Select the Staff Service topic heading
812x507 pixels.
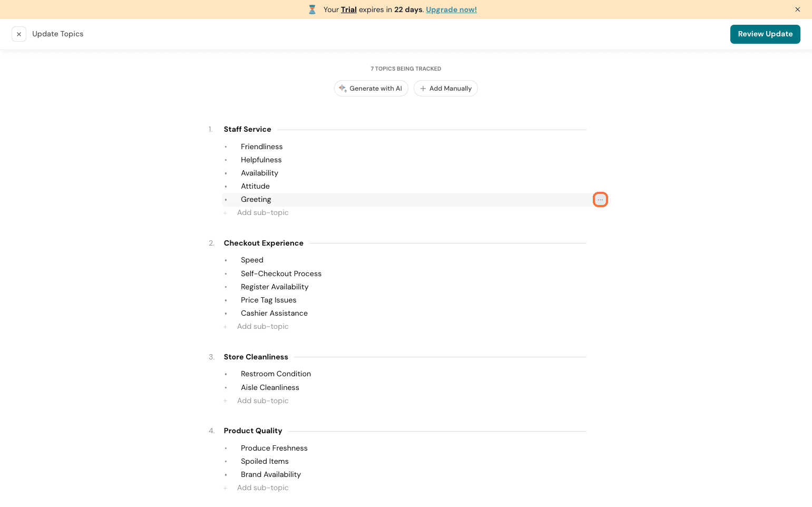coord(247,130)
